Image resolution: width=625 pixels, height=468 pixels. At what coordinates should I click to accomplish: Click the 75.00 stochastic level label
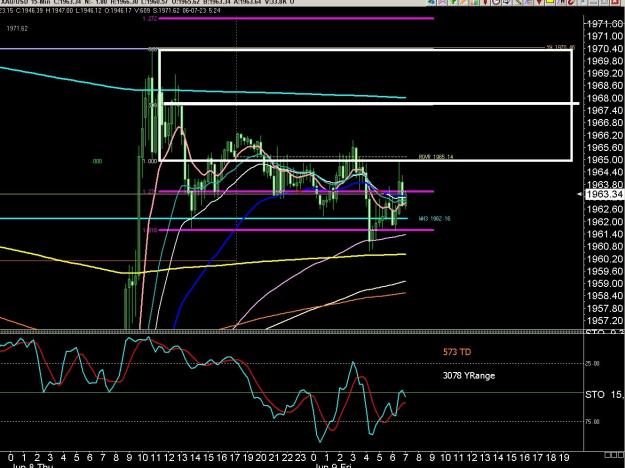592,422
